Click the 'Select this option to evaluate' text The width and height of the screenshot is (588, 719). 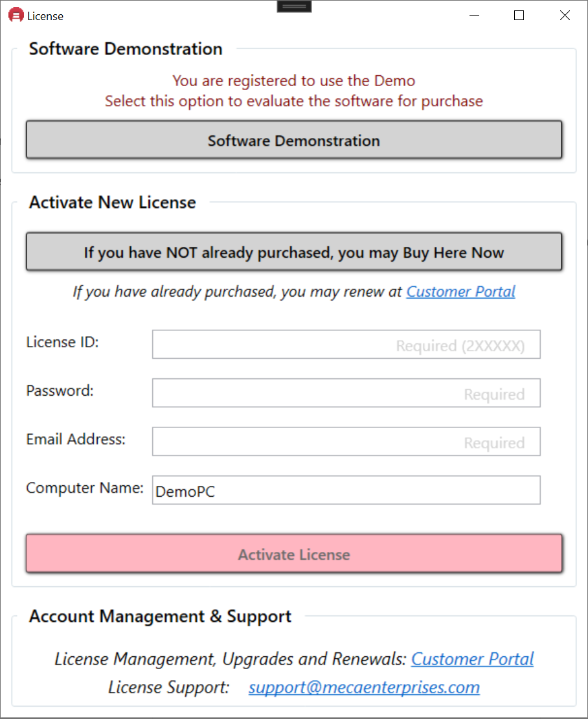click(x=294, y=101)
